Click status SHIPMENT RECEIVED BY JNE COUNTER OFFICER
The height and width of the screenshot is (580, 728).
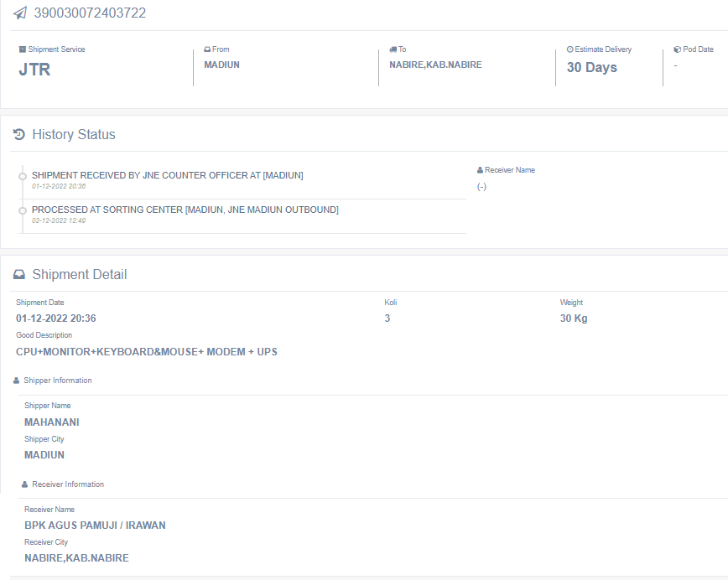168,175
